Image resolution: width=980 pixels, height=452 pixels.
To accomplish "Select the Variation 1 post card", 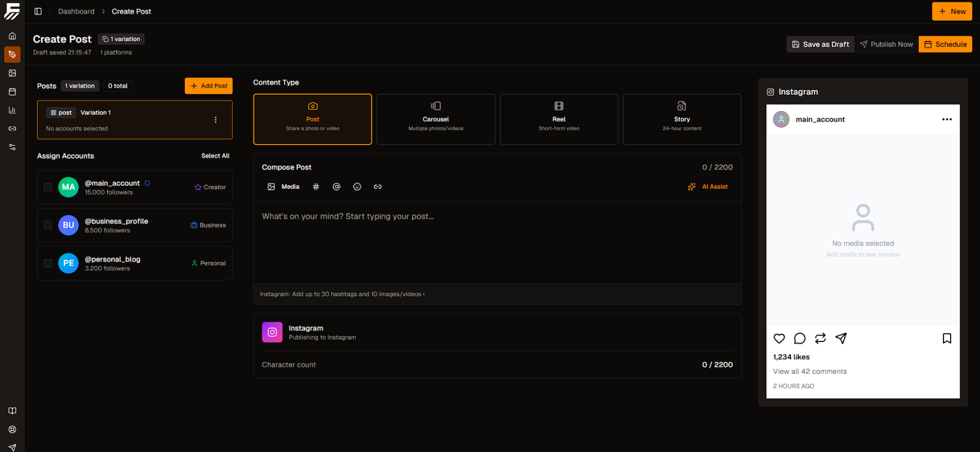I will (135, 120).
